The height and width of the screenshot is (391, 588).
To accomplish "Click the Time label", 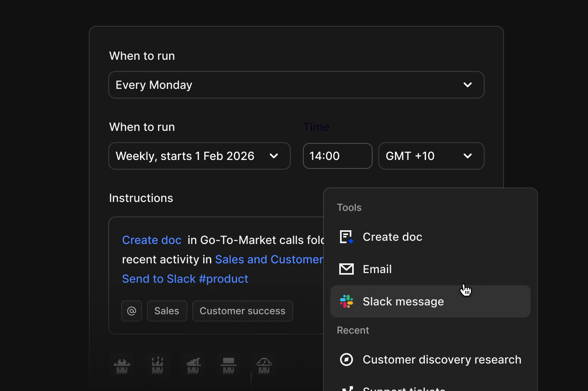I will (x=316, y=127).
